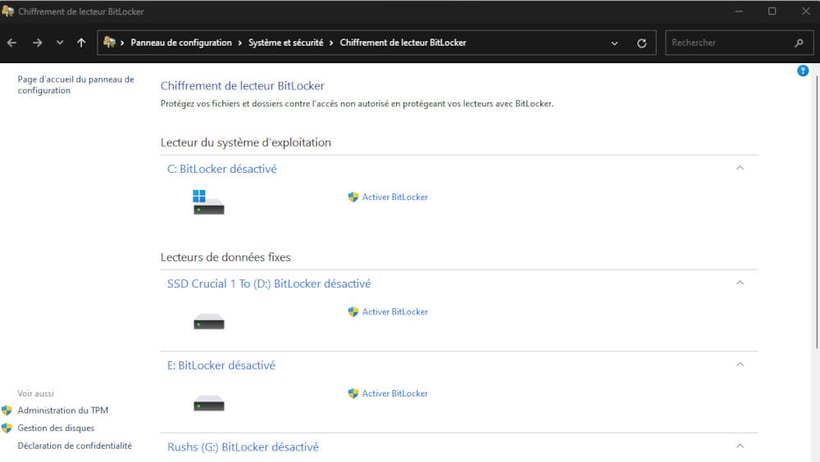Open Déclaration de confidentialité
The image size is (820, 462).
point(75,446)
